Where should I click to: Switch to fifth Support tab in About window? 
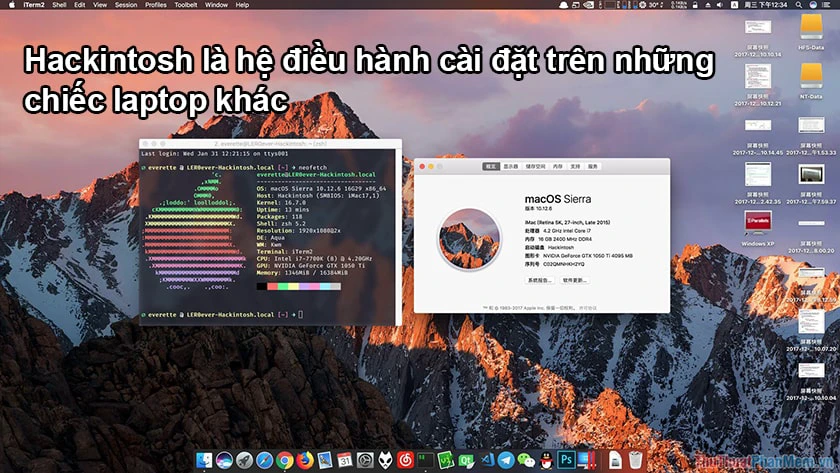click(x=575, y=167)
